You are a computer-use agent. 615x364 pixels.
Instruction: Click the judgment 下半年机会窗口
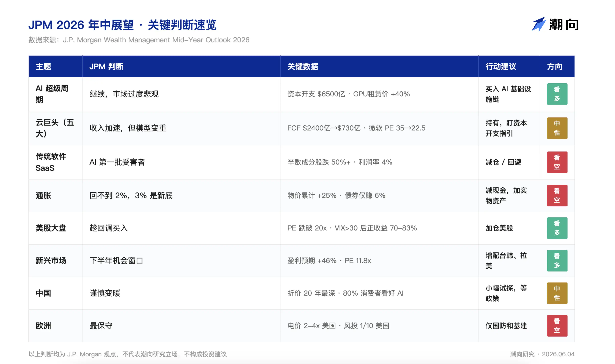(x=116, y=261)
